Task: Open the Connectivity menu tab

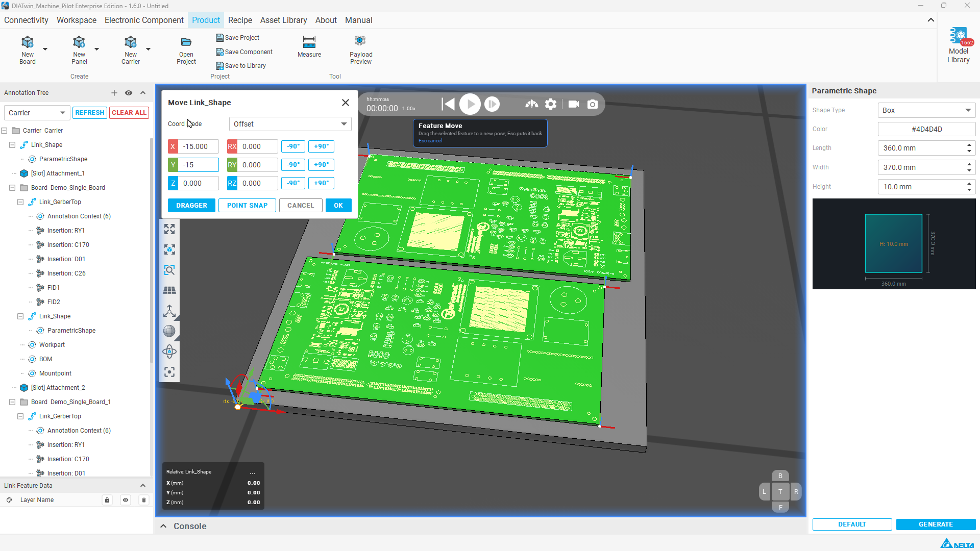Action: coord(26,20)
